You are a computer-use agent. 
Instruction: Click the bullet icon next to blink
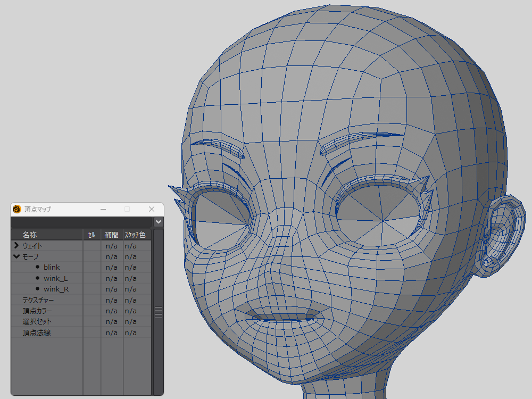click(38, 267)
